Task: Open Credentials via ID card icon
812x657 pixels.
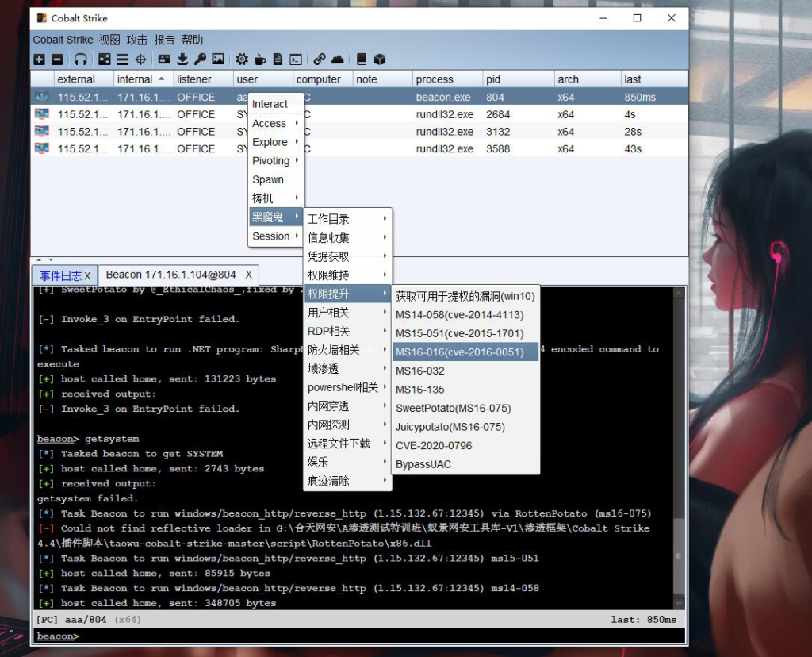Action: (164, 59)
